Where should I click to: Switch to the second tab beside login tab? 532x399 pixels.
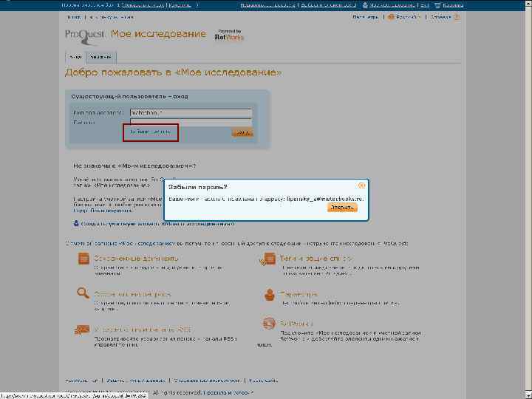(101, 58)
